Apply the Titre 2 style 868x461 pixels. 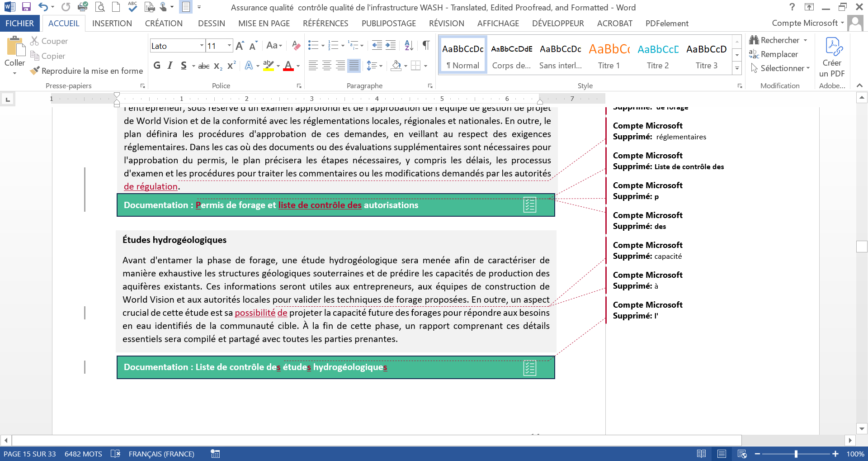[658, 55]
